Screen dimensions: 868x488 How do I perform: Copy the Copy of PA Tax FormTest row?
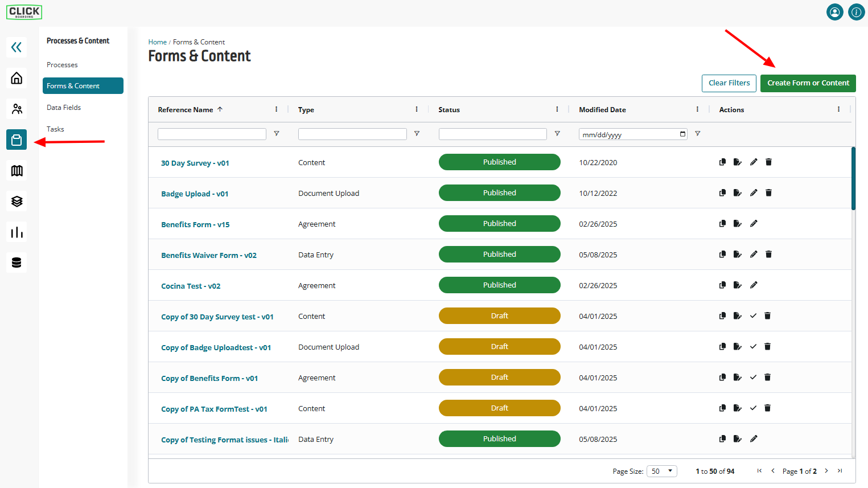(x=722, y=408)
